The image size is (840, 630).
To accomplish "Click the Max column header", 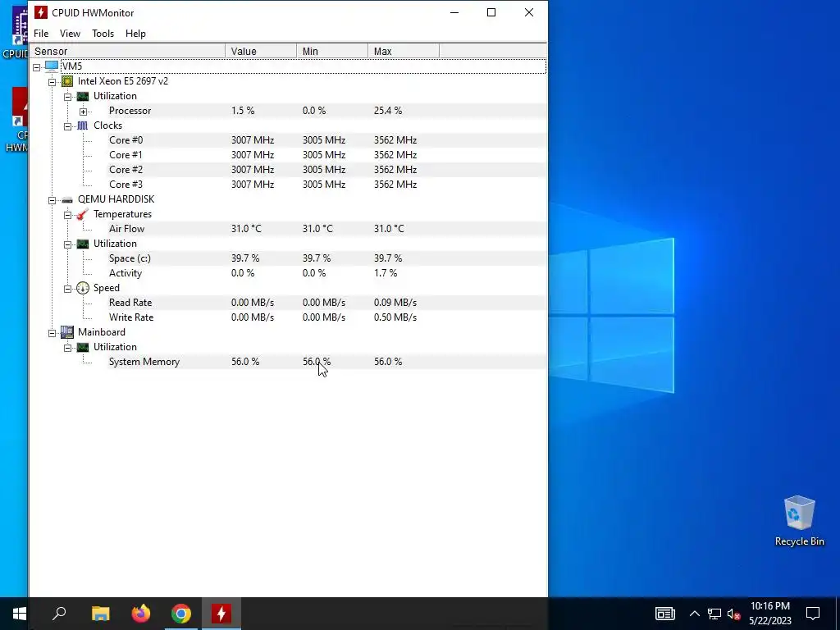I will [x=404, y=52].
